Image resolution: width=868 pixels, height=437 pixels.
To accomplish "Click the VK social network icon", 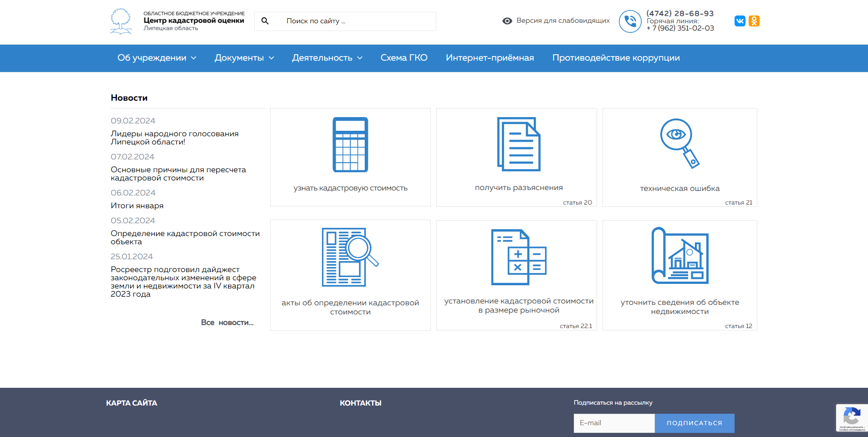I will [x=740, y=21].
